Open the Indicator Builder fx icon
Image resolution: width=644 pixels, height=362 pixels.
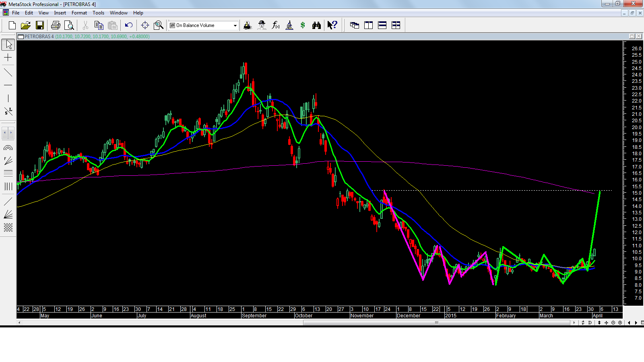(275, 25)
